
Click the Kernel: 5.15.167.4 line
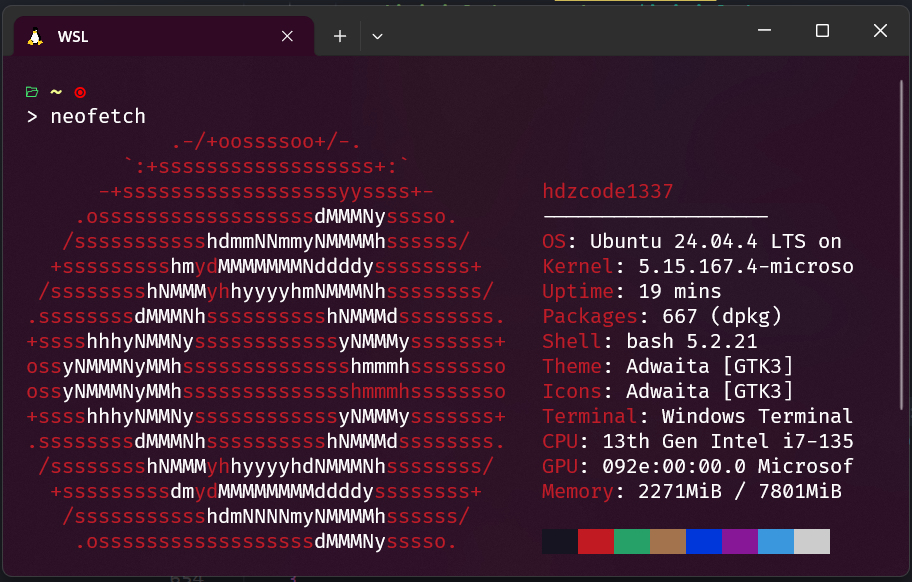tap(698, 266)
